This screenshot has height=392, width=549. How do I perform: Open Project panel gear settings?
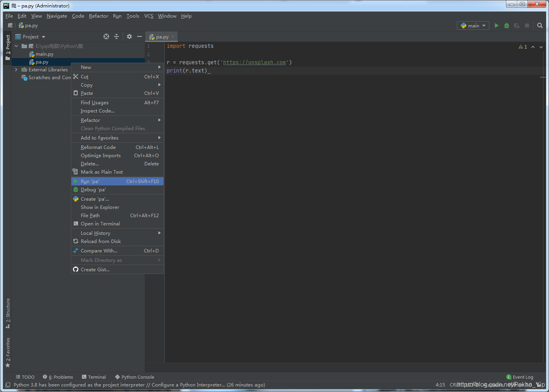[x=129, y=36]
